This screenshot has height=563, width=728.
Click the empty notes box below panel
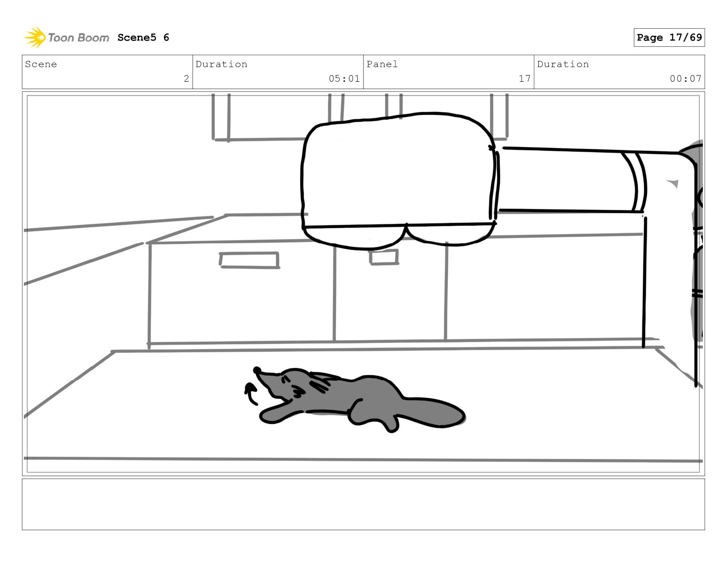click(363, 504)
